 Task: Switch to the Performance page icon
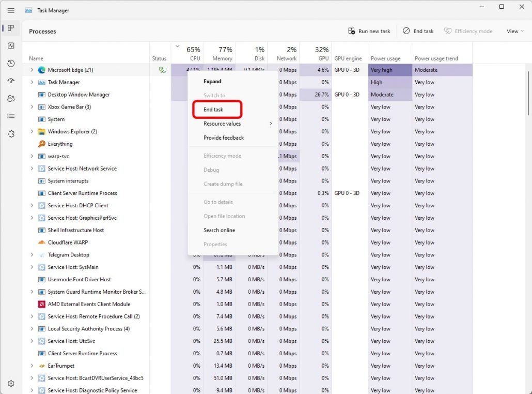pyautogui.click(x=11, y=46)
